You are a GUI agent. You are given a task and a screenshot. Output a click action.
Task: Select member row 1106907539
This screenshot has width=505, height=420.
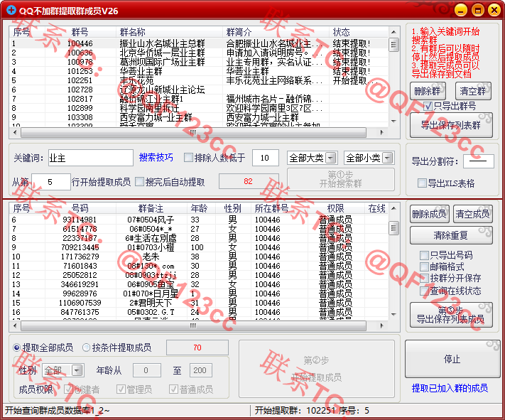click(199, 303)
